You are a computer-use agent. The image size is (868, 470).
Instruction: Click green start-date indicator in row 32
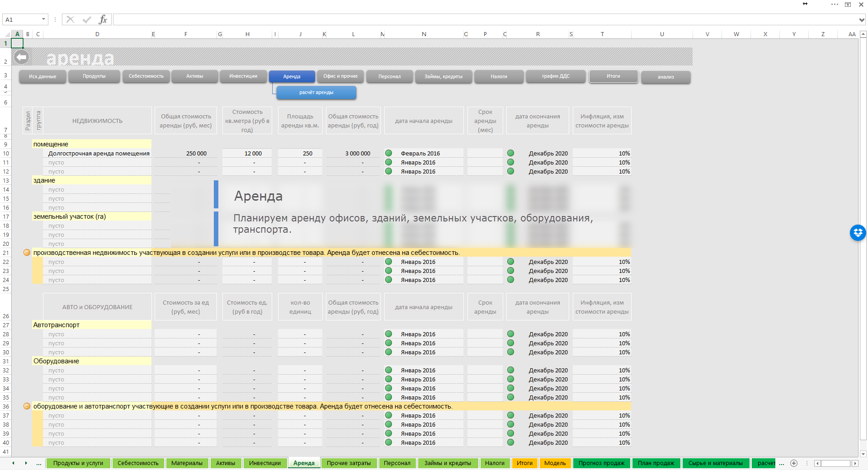point(388,370)
